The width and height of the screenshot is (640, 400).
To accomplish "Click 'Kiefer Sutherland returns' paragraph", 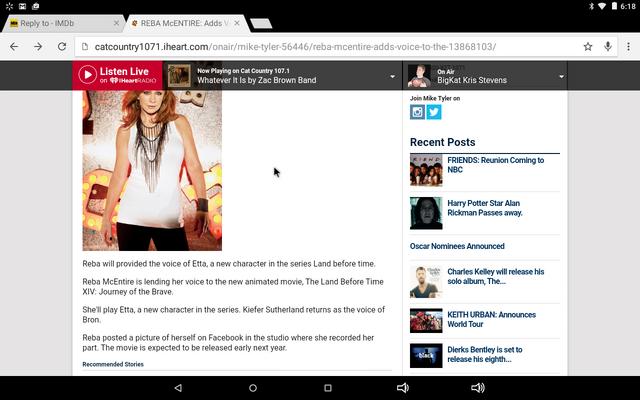I will [233, 315].
